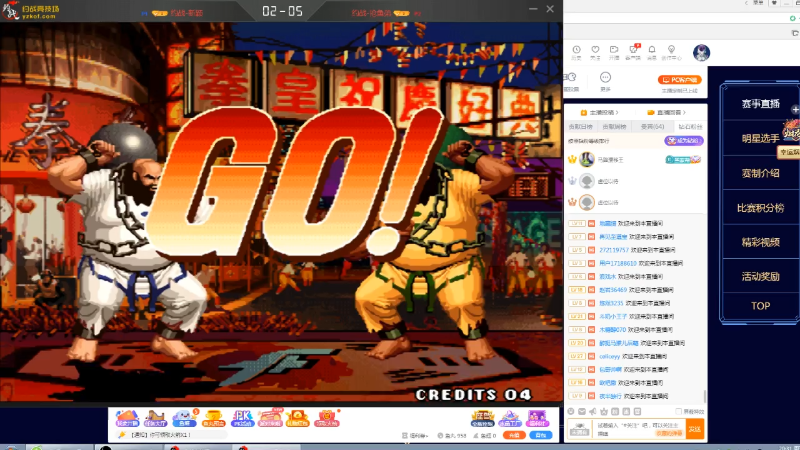Select 精彩视频 in right menu
The width and height of the screenshot is (800, 450).
[x=760, y=242]
